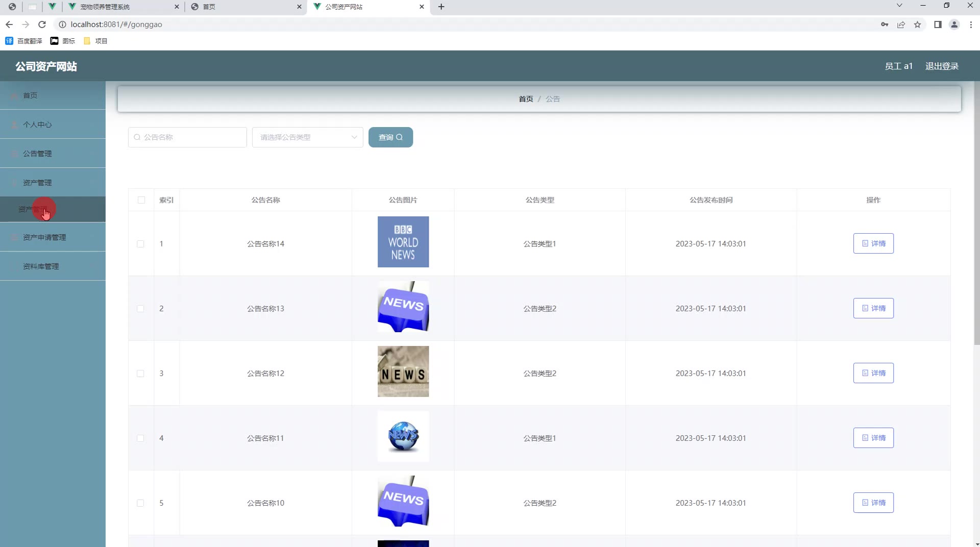Toggle select-all checkbox in table header

pos(141,200)
